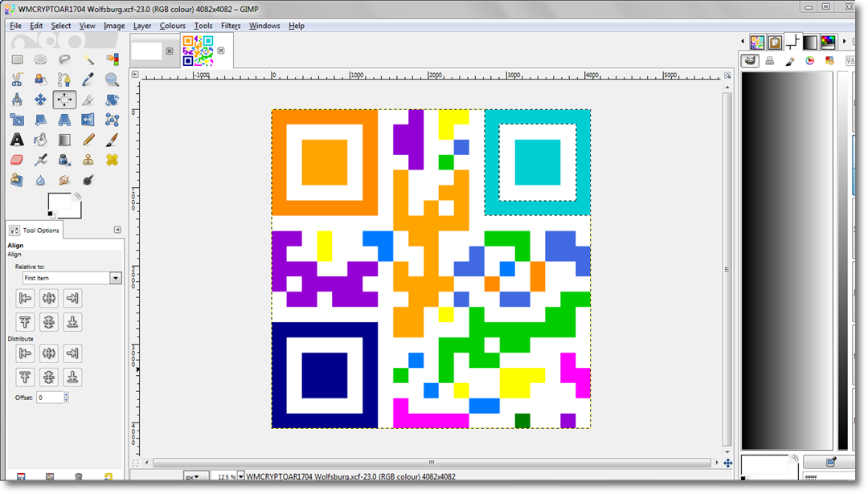868x494 pixels.
Task: Click the Offset value stepper arrows
Action: pos(67,397)
